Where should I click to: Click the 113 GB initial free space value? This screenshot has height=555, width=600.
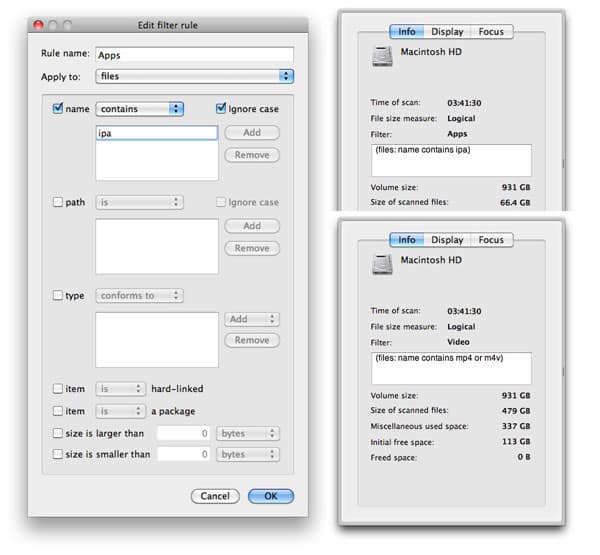(516, 441)
